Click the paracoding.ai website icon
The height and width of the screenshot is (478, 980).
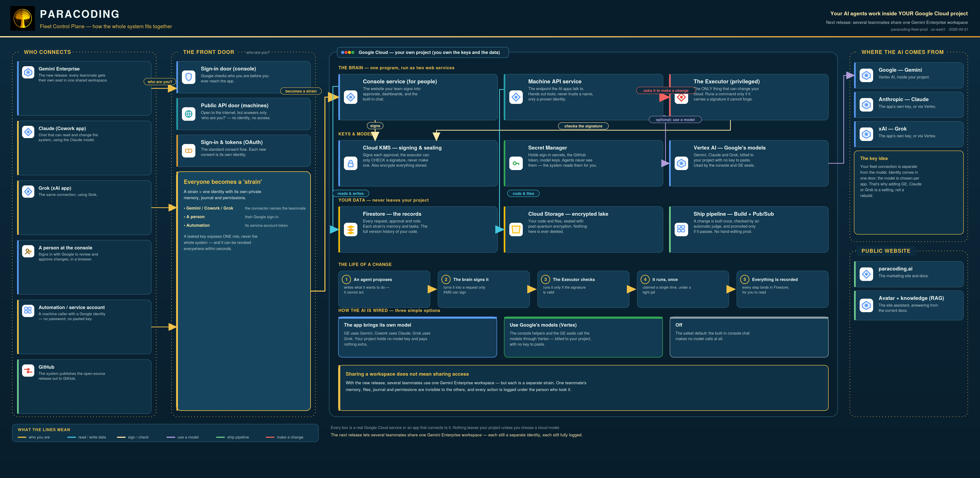coord(866,274)
